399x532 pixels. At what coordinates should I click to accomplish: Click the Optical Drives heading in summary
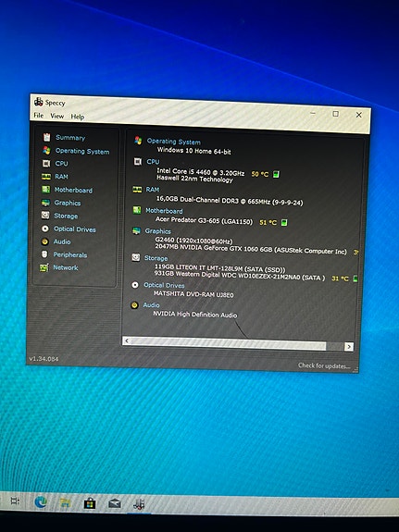(x=164, y=285)
